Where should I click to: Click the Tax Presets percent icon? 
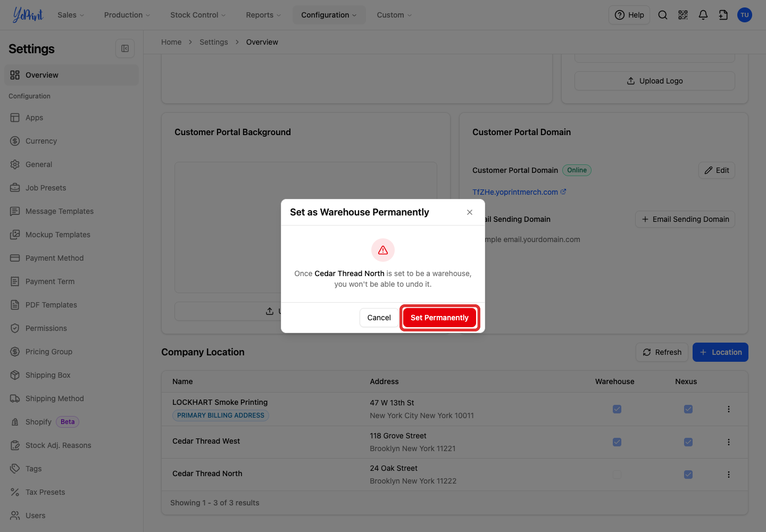click(15, 492)
